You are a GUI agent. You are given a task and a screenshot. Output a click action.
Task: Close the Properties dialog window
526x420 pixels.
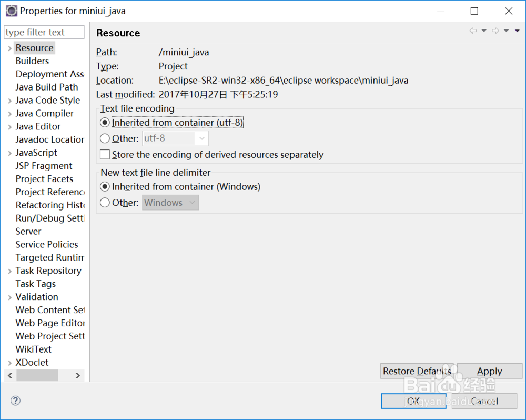pyautogui.click(x=509, y=11)
